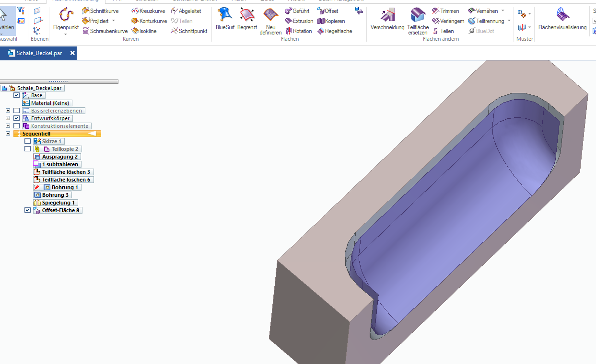Expand the Entwurfskörper tree node

[x=8, y=118]
